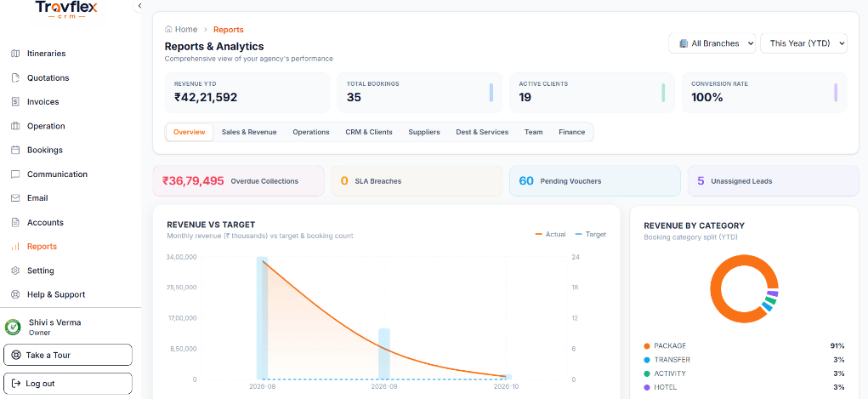The width and height of the screenshot is (868, 399).
Task: Click the Itineraries map icon in sidebar
Action: (15, 54)
